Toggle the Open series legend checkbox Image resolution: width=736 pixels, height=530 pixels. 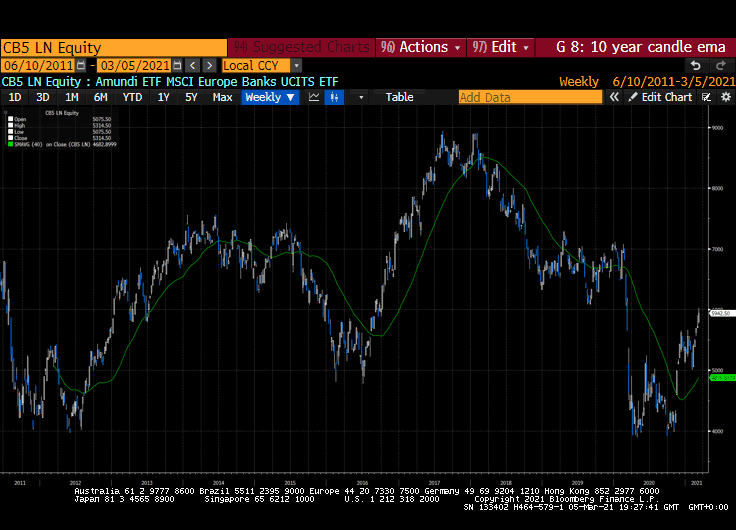tap(10, 119)
